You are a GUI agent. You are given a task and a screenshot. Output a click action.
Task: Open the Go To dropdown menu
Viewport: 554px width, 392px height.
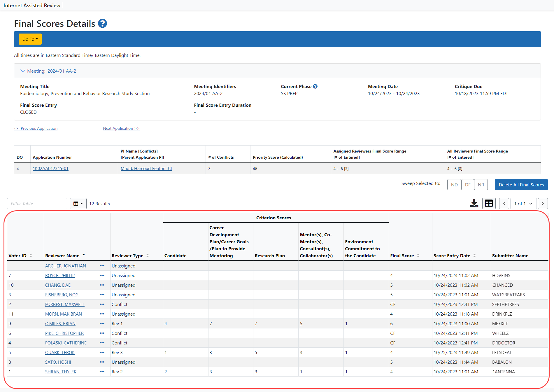pyautogui.click(x=30, y=39)
